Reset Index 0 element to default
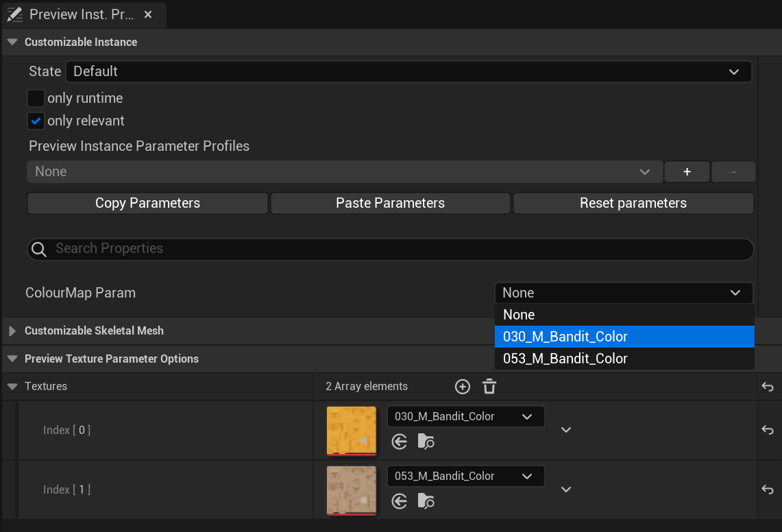The width and height of the screenshot is (782, 532). [768, 430]
